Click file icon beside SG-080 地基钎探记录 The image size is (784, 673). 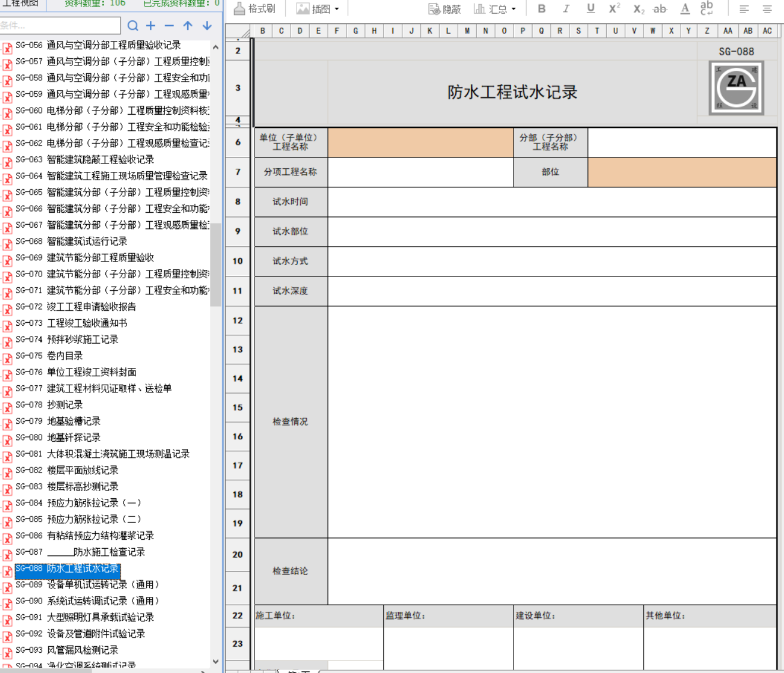(7, 440)
